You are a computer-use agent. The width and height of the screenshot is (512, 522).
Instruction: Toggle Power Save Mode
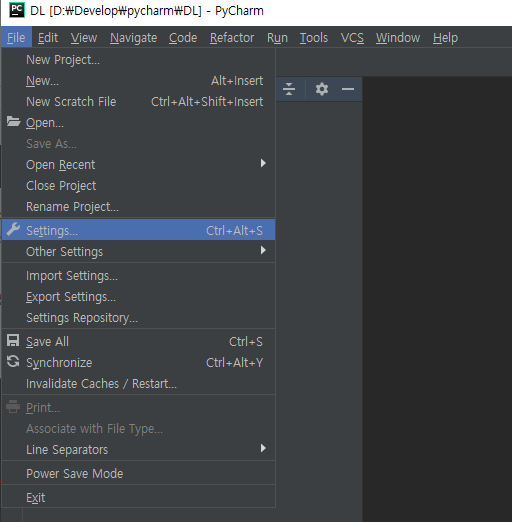point(138,473)
